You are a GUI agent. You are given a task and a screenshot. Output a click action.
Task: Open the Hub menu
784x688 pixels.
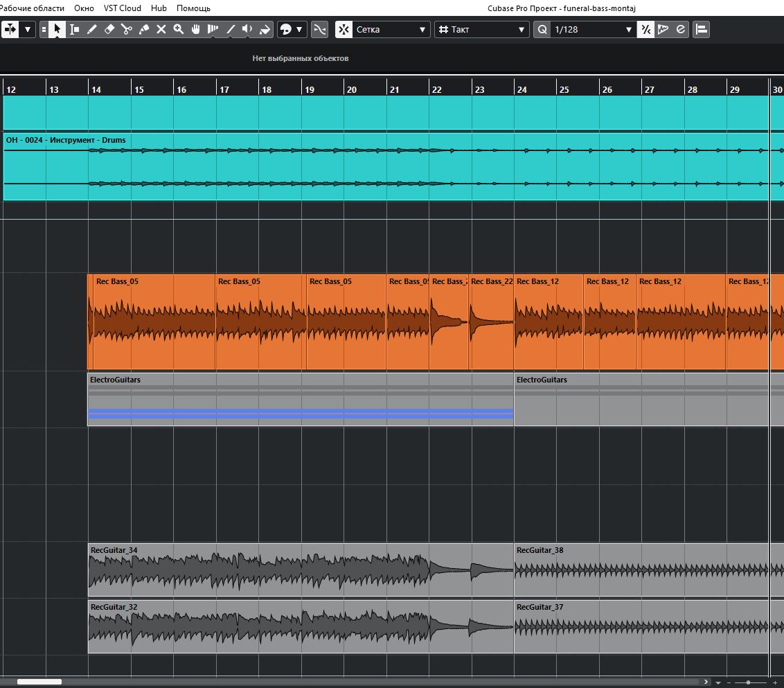pos(159,8)
